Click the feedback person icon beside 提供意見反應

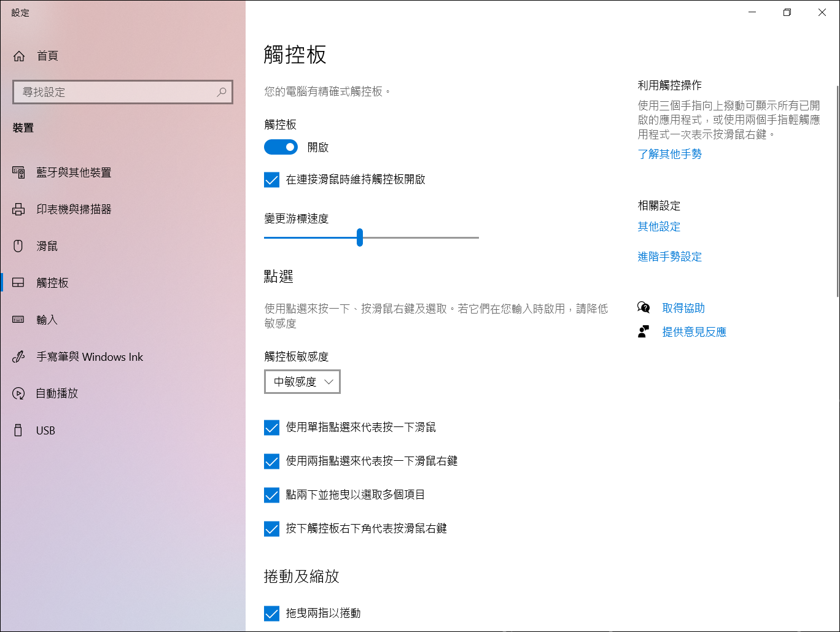(x=644, y=332)
